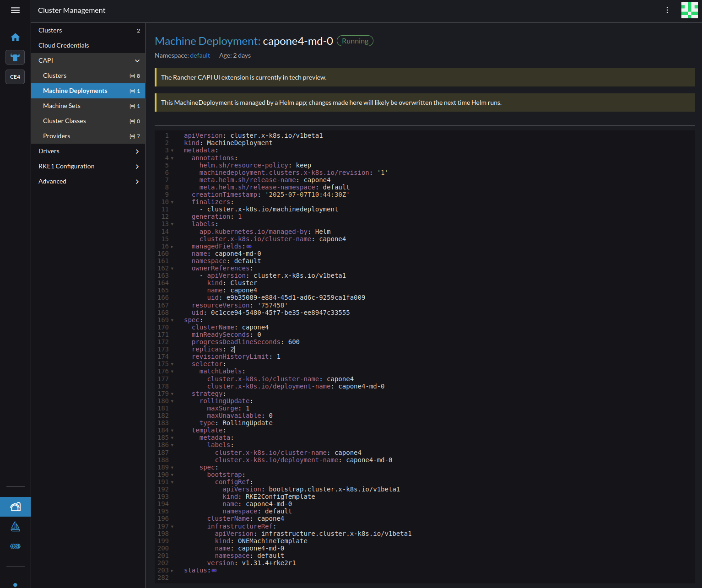Select Machine Deployments menu item
This screenshot has height=588, width=702.
pyautogui.click(x=88, y=91)
